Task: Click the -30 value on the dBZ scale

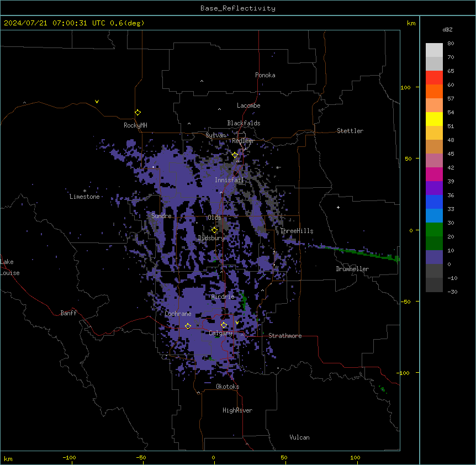Action: (452, 292)
